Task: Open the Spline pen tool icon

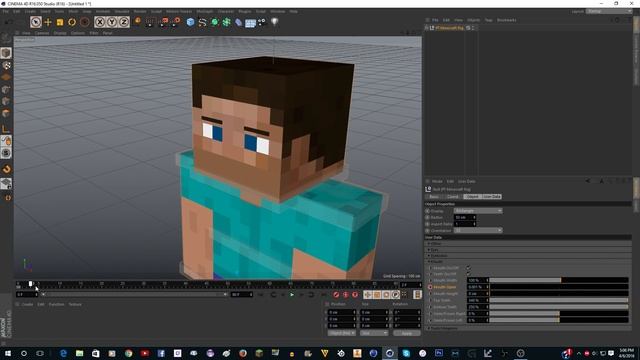Action: tap(202, 22)
